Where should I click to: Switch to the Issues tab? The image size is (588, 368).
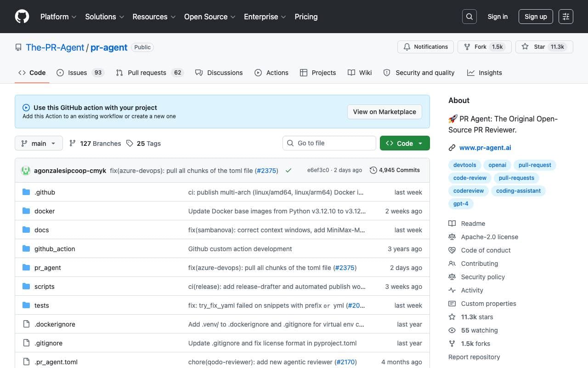click(x=80, y=73)
